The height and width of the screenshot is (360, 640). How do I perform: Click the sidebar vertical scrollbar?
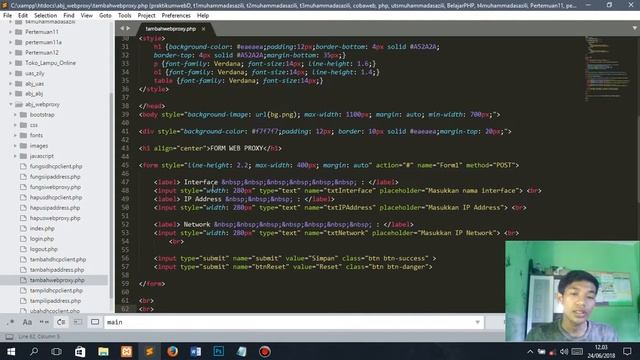click(111, 196)
